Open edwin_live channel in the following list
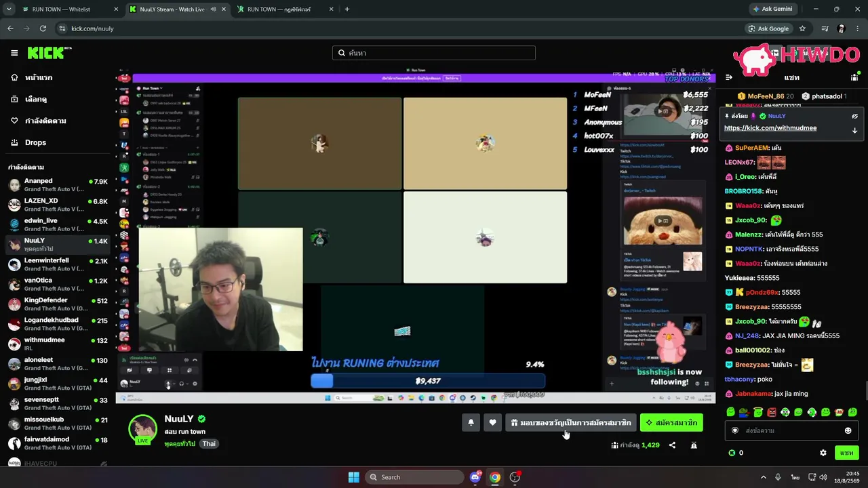Screen dimensions: 868x488 58,224
